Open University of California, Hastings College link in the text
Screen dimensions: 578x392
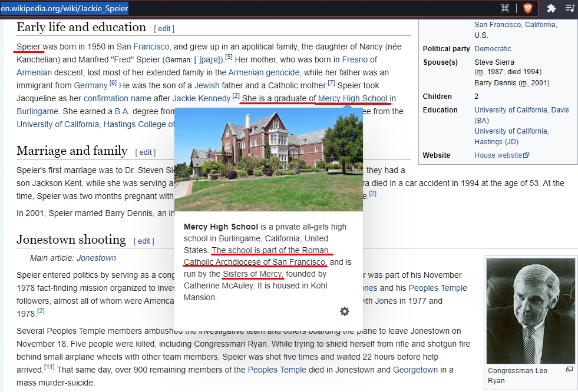point(95,124)
